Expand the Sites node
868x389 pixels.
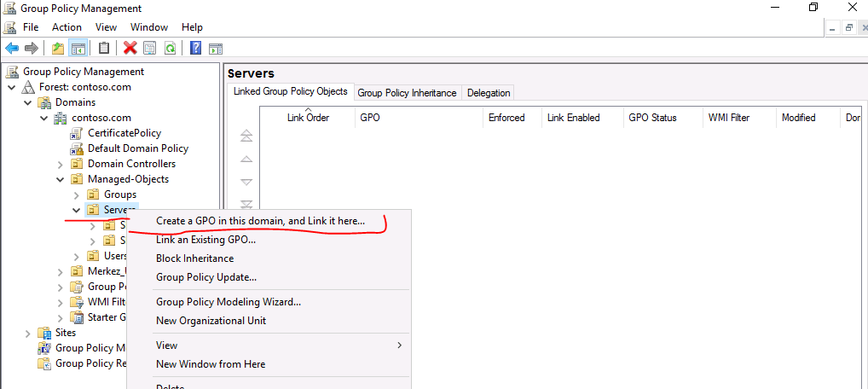(x=28, y=333)
